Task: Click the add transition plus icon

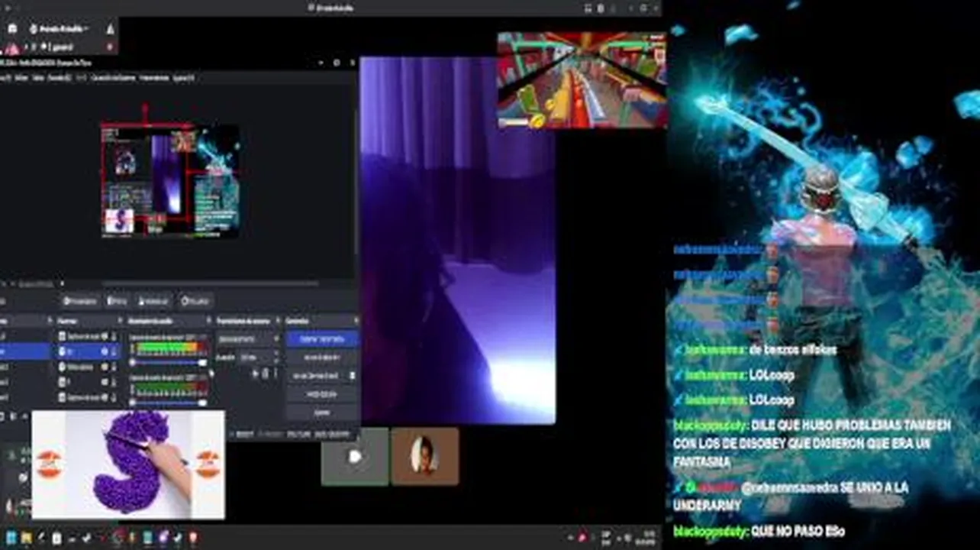Action: [256, 374]
